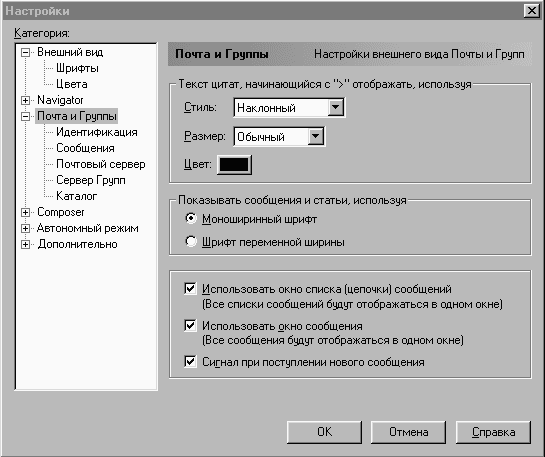Open help with Справка button
Viewport: 545px width, 457px height.
(493, 432)
